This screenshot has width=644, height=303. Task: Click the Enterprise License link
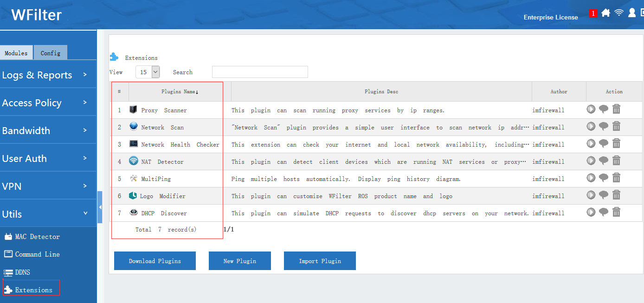click(551, 17)
